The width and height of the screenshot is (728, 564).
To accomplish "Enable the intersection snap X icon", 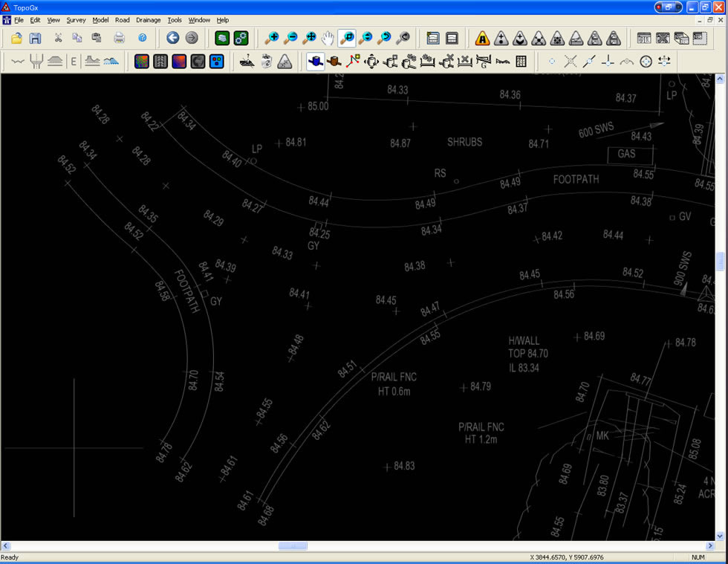I will (x=571, y=62).
